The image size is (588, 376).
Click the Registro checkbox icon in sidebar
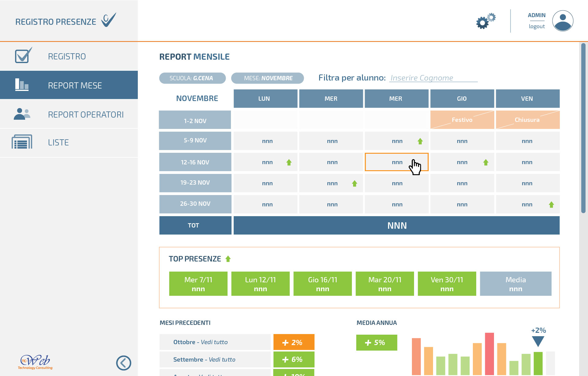click(23, 55)
